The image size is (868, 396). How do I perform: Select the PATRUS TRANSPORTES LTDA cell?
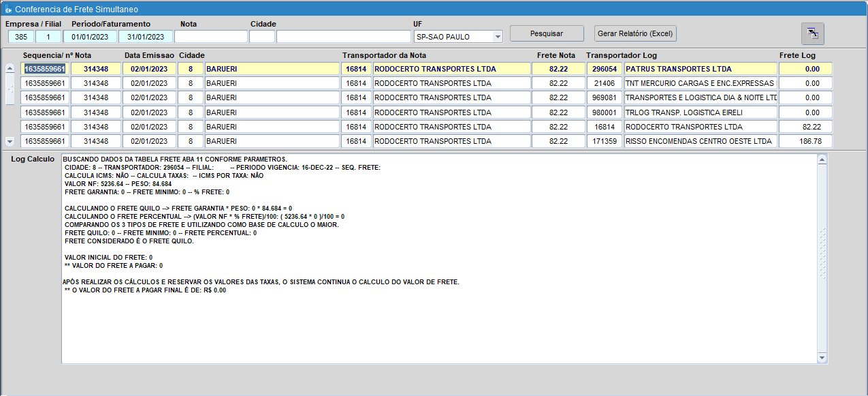click(700, 69)
